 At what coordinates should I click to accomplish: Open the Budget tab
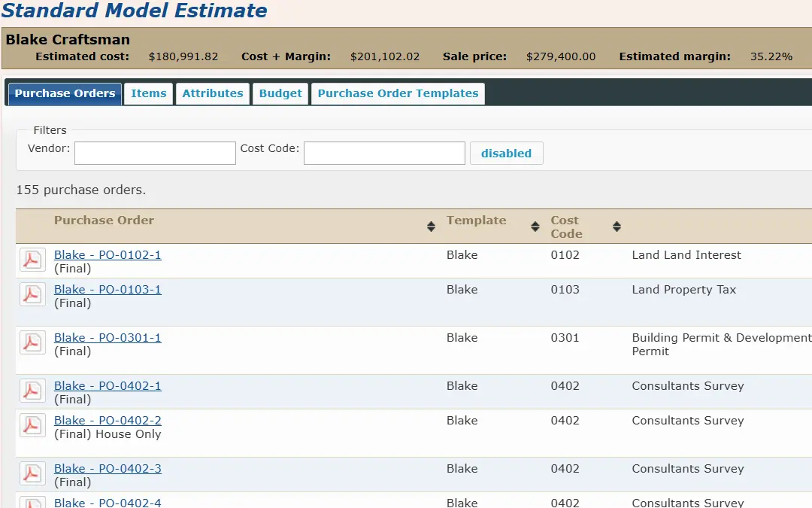pos(280,94)
